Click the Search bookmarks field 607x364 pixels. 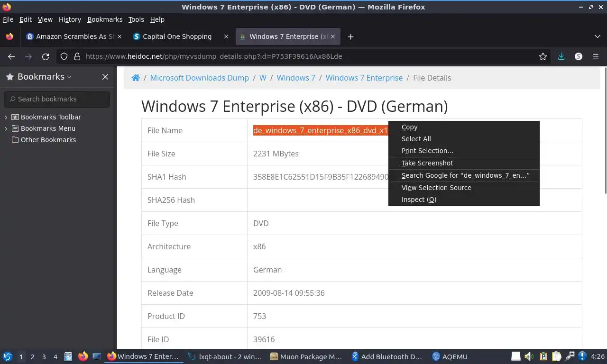57,99
